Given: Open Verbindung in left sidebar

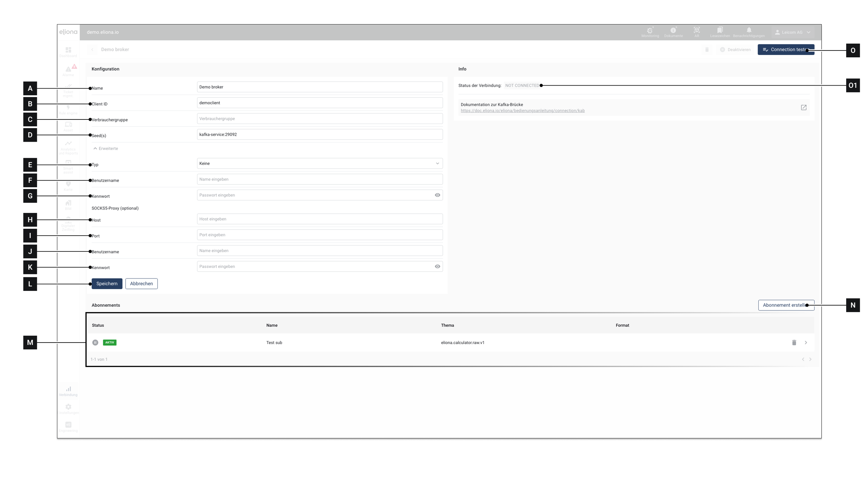Looking at the screenshot, I should tap(68, 391).
